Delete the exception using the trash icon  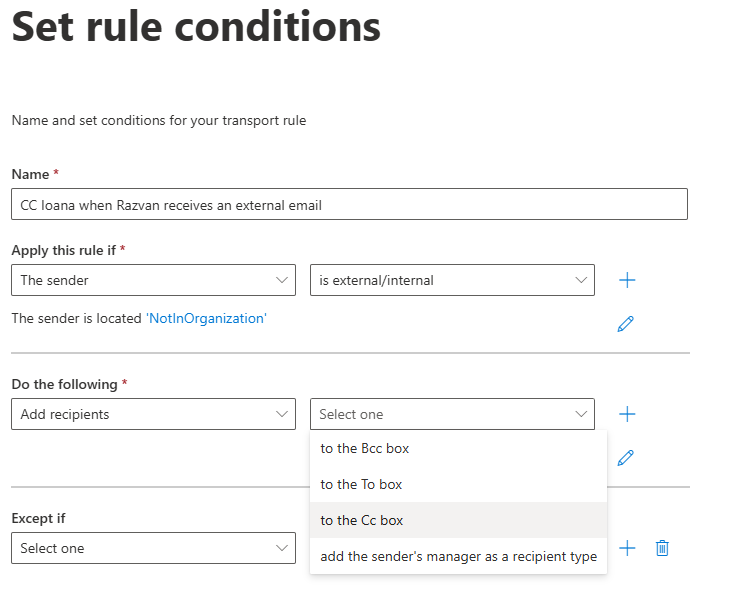click(x=662, y=548)
